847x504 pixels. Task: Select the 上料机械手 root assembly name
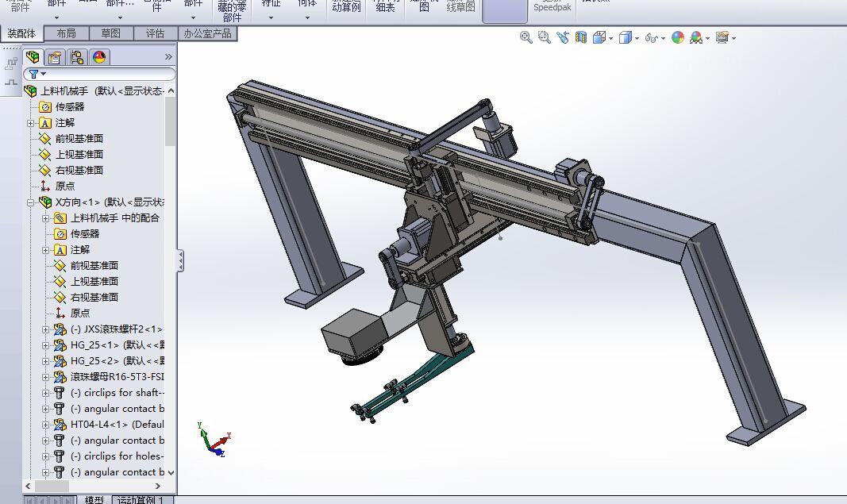(x=64, y=91)
